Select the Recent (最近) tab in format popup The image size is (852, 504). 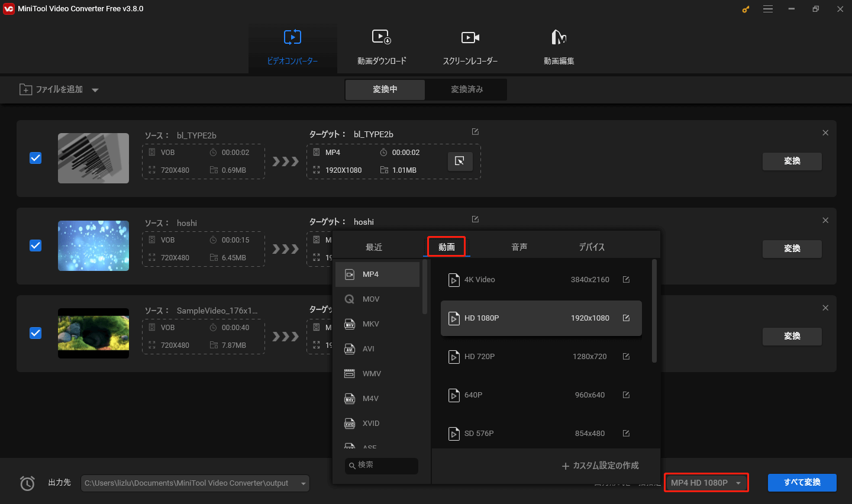(374, 247)
